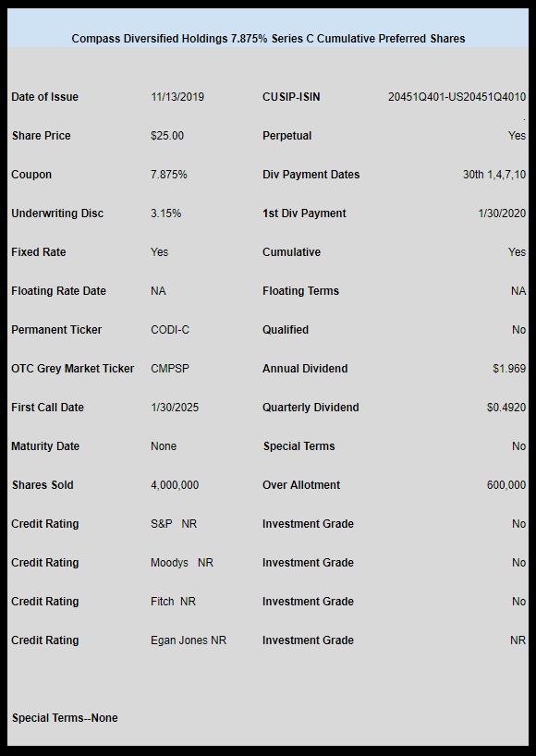Click the CUSIP-ISIN number 20451Q401-US20451Q4010
Screen dimensions: 536x756
[x=457, y=97]
